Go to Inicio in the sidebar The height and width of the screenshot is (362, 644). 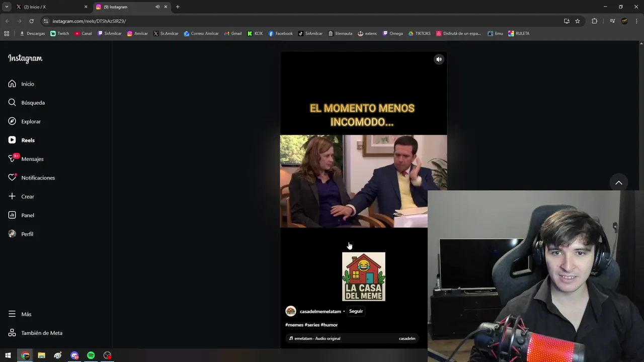21,84
